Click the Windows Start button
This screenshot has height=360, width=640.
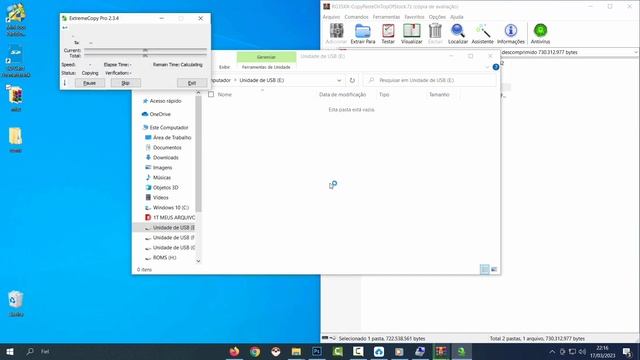[10, 351]
